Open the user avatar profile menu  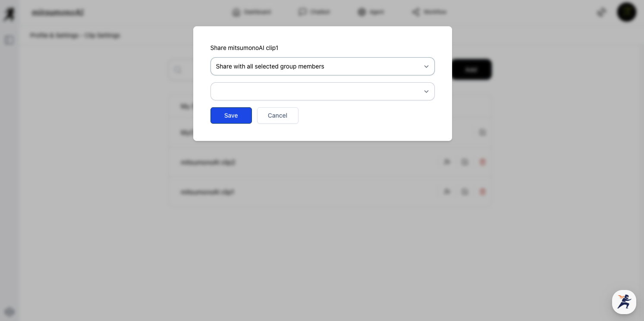pyautogui.click(x=626, y=12)
